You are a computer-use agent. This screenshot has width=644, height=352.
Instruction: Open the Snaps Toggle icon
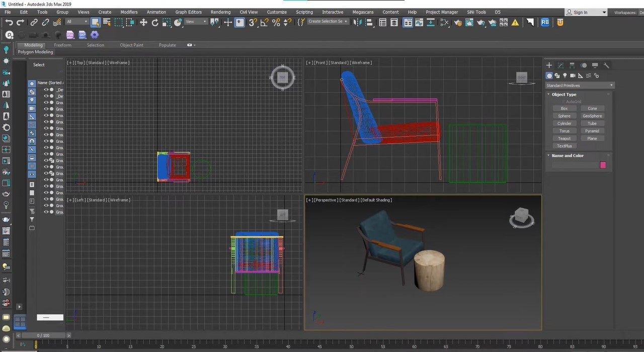(252, 22)
